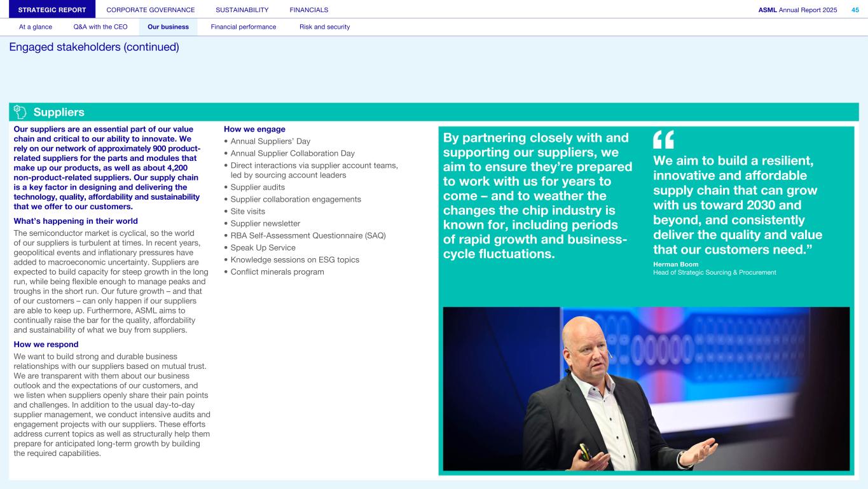Click the Suppliers header label
868x489 pixels.
(59, 113)
